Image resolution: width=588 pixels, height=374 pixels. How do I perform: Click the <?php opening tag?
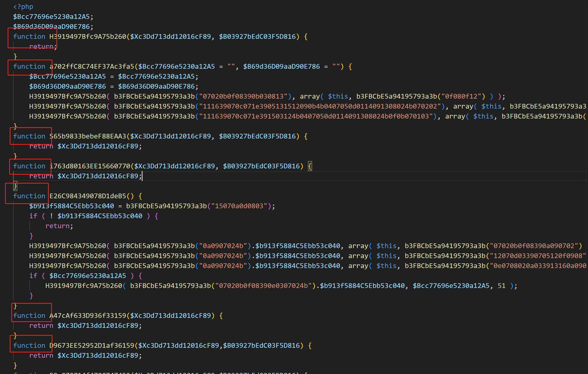pos(23,7)
